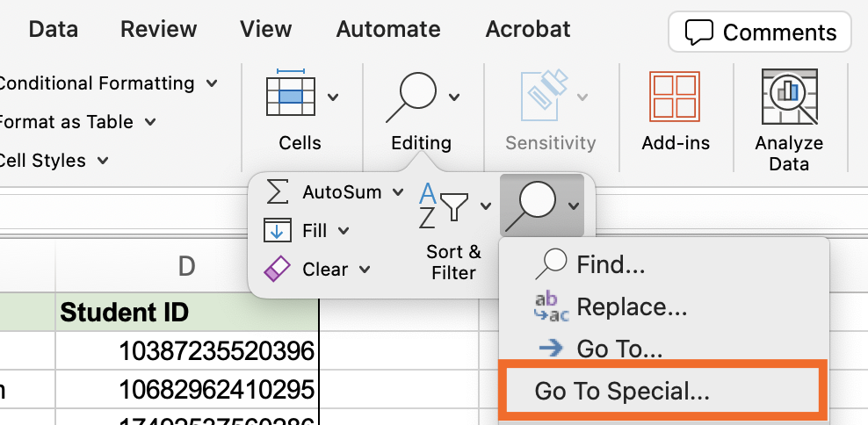The width and height of the screenshot is (868, 425).
Task: Expand the Format as Table dropdown
Action: click(x=150, y=122)
